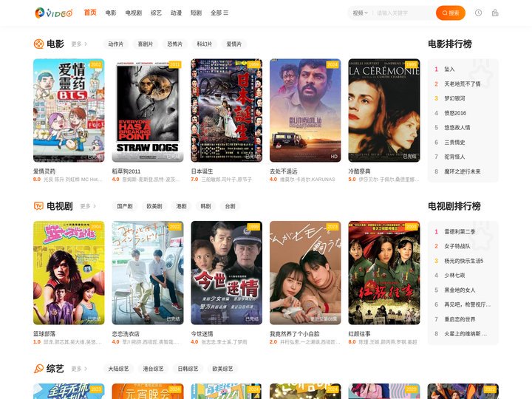Expand 更多 next to 电视剧 heading
Image resolution: width=532 pixels, height=399 pixels.
(88, 206)
